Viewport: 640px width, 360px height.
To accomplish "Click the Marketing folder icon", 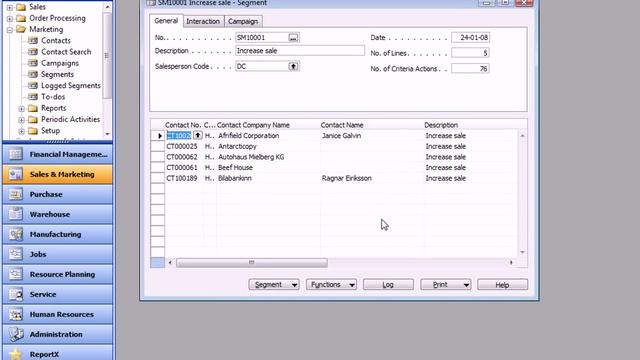I will pyautogui.click(x=21, y=29).
